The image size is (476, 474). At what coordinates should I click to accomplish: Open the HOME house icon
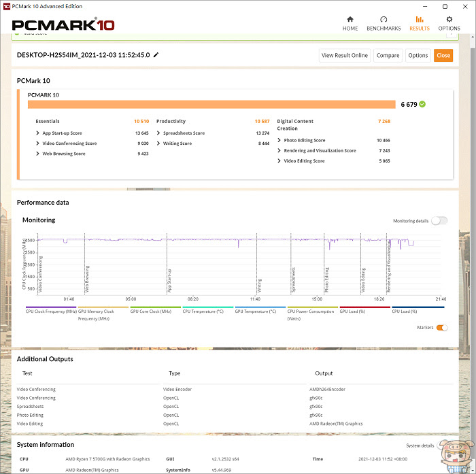[x=350, y=20]
